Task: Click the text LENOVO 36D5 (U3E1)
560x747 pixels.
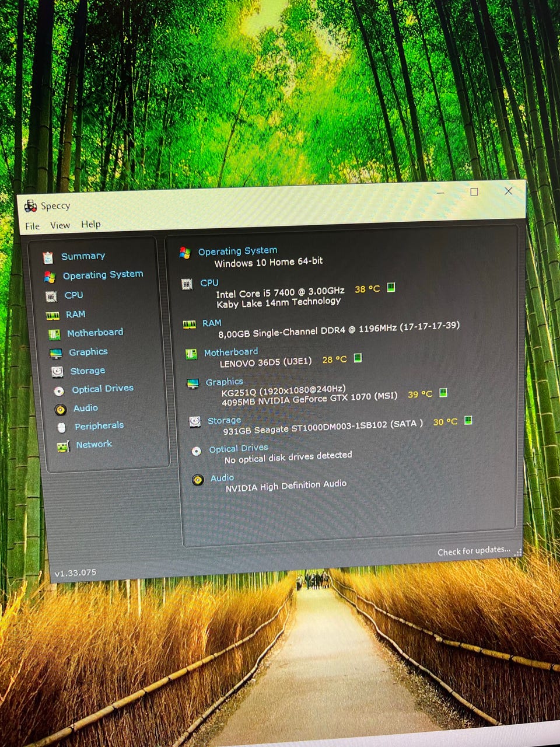Action: pos(265,362)
